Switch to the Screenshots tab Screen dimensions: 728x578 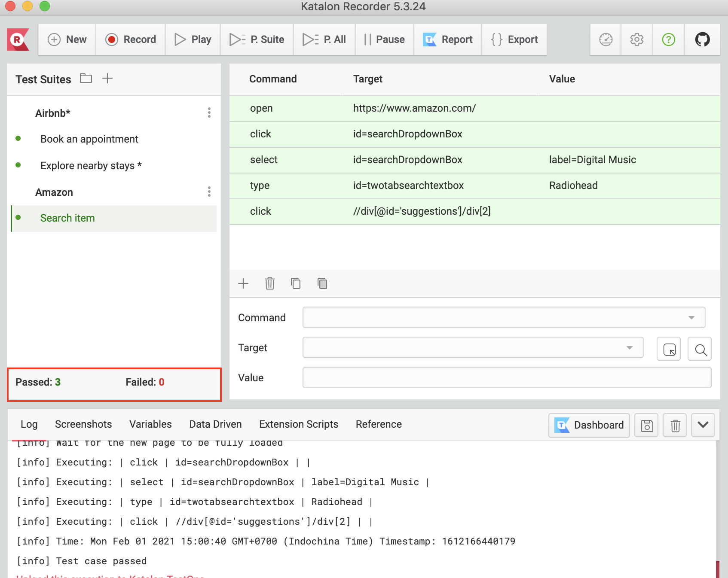click(x=83, y=424)
